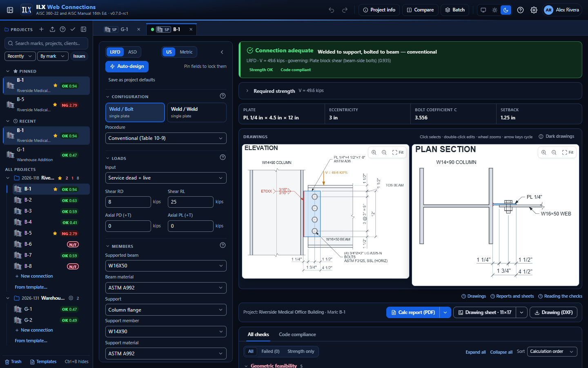
Task: Open Templates from the sidebar footer
Action: tap(43, 361)
